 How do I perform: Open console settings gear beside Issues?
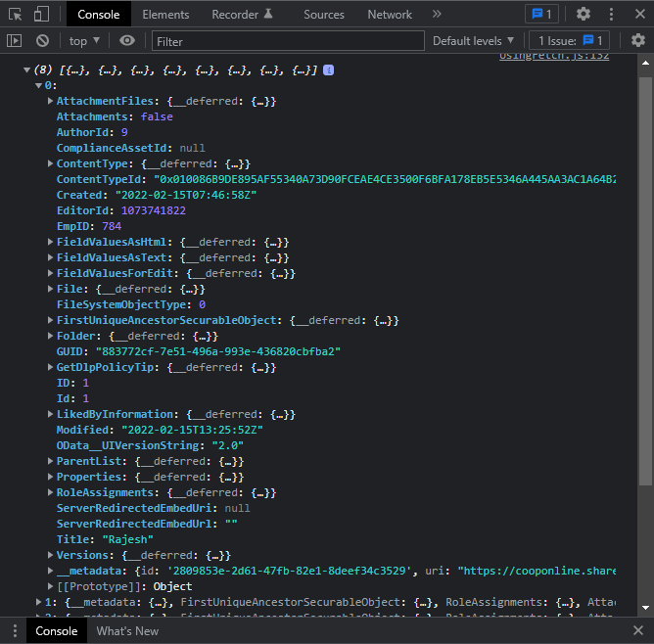(637, 40)
